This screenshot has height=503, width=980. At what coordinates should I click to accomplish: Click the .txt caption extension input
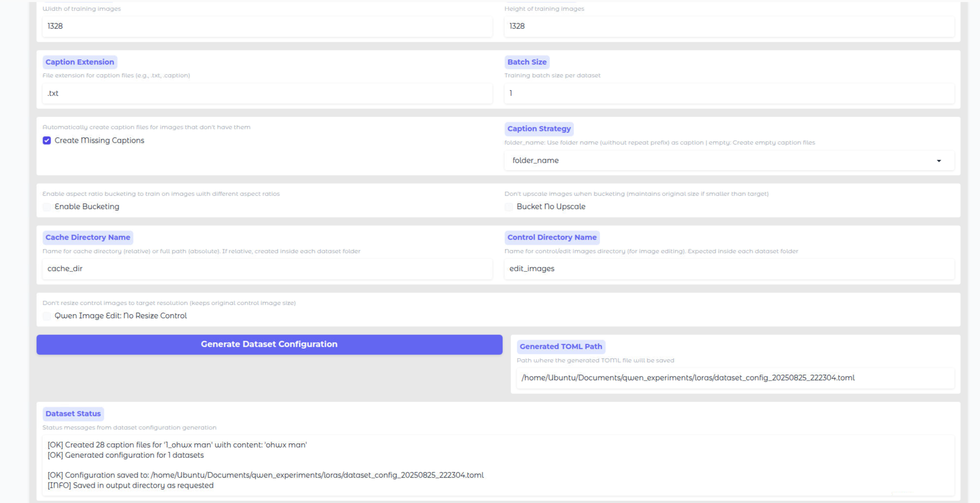267,93
